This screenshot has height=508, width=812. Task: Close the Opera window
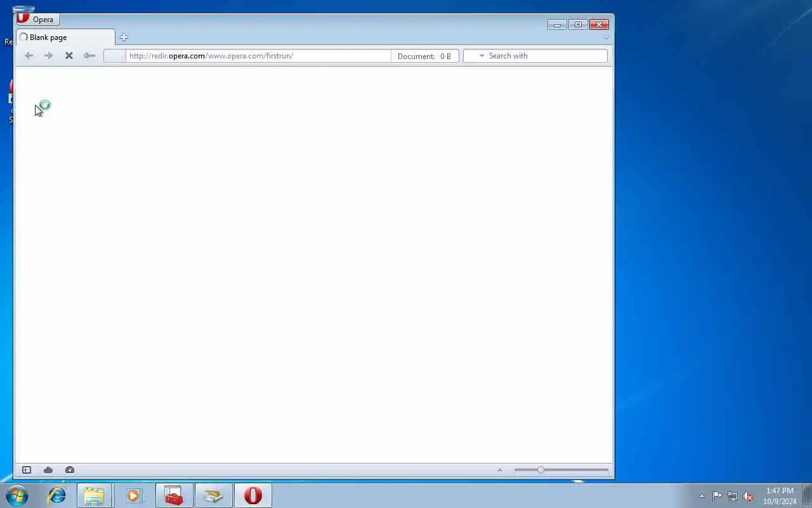click(x=599, y=25)
